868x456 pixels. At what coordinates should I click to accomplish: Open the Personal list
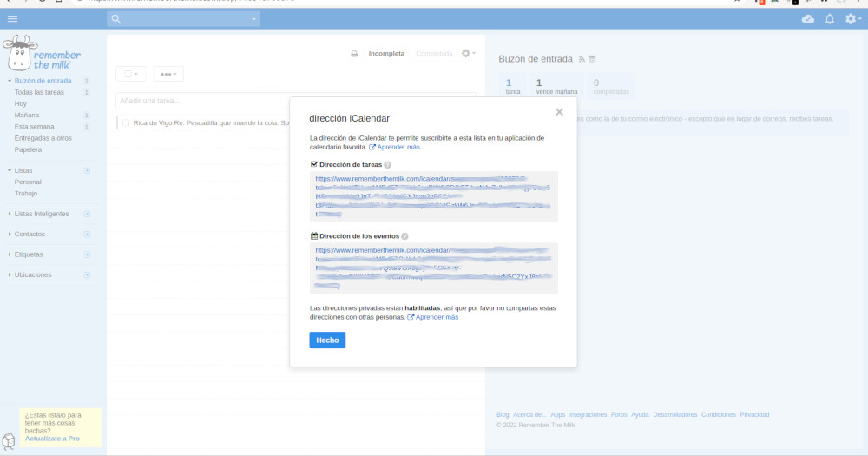point(28,182)
